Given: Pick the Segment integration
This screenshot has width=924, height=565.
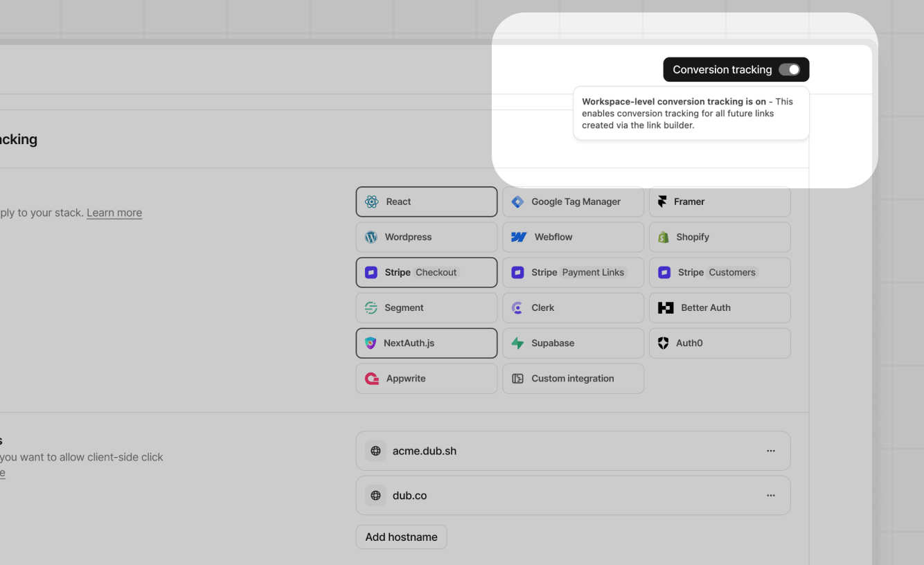Looking at the screenshot, I should 427,307.
